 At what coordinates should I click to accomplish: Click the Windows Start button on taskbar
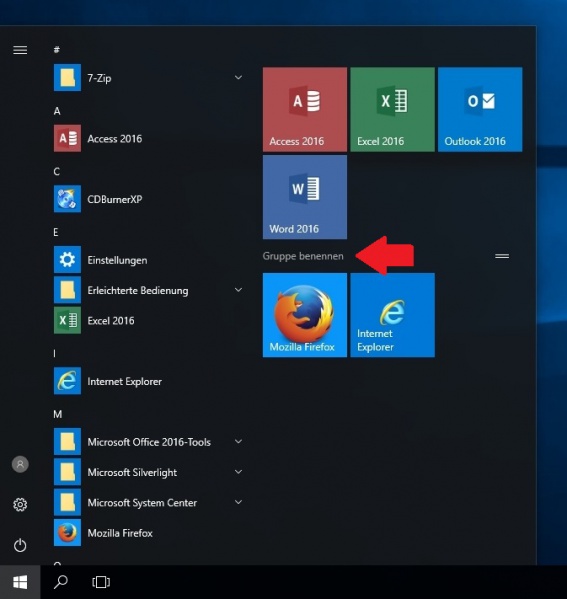click(20, 582)
